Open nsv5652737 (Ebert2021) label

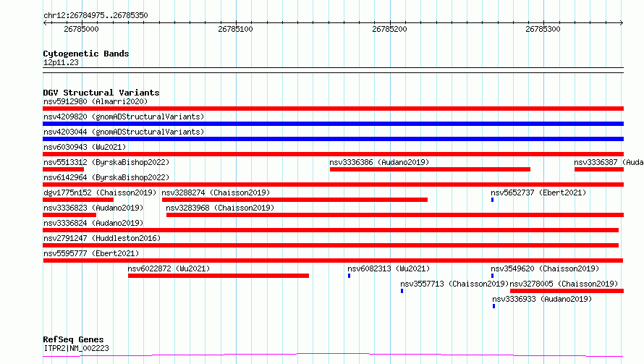click(538, 192)
